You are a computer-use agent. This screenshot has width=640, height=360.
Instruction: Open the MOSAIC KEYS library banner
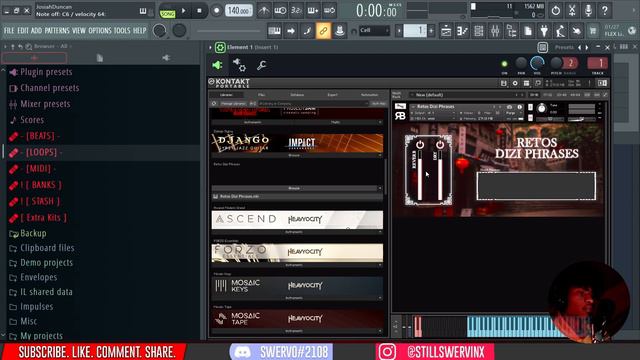pyautogui.click(x=298, y=286)
